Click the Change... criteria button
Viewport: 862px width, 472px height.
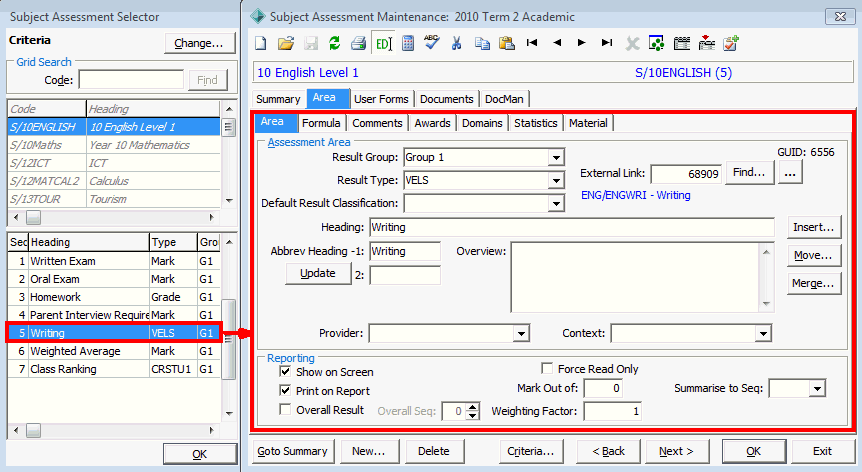click(x=199, y=43)
